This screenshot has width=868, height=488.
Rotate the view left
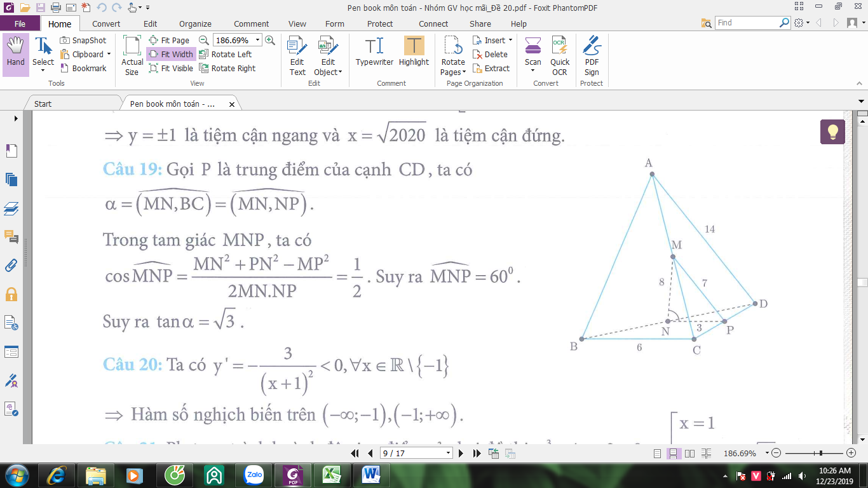pyautogui.click(x=226, y=54)
